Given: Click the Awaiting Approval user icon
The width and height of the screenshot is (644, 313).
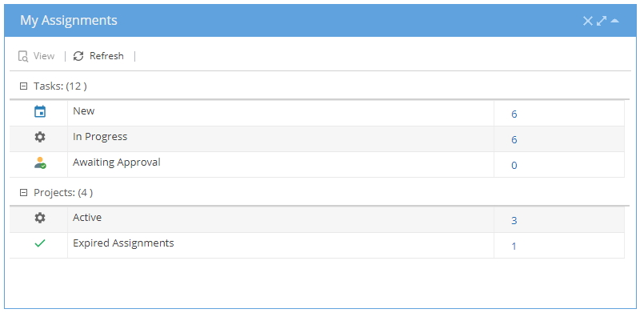Looking at the screenshot, I should point(40,163).
